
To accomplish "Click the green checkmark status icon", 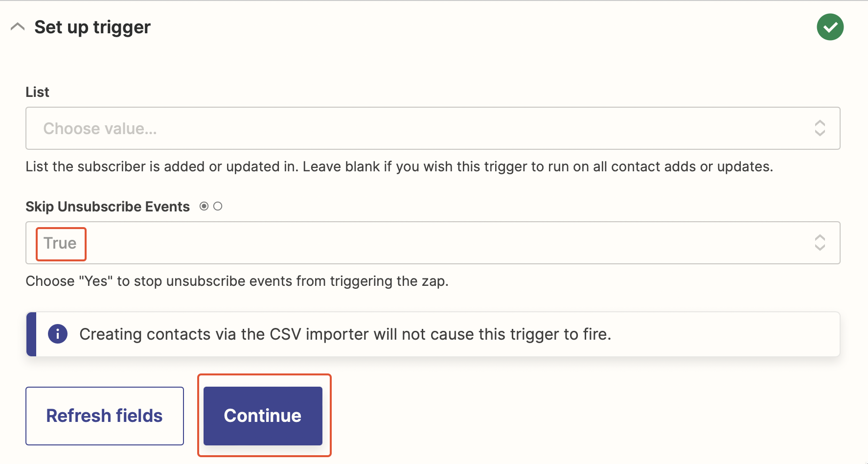I will [x=830, y=27].
